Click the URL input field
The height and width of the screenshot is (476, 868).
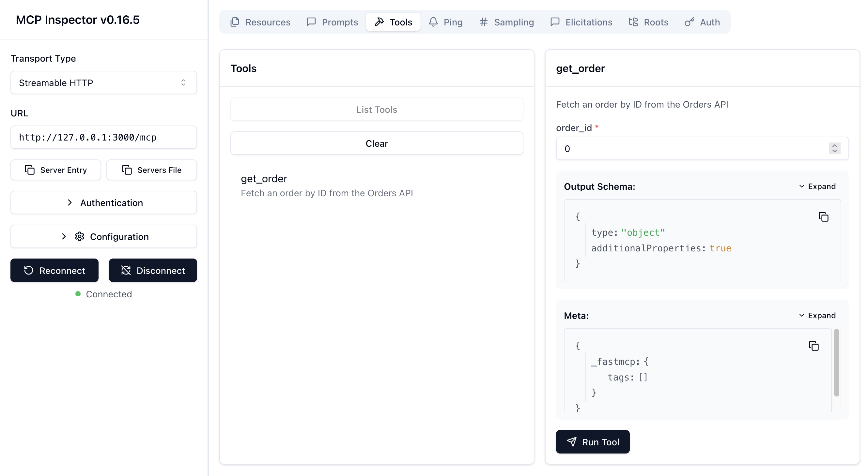103,137
